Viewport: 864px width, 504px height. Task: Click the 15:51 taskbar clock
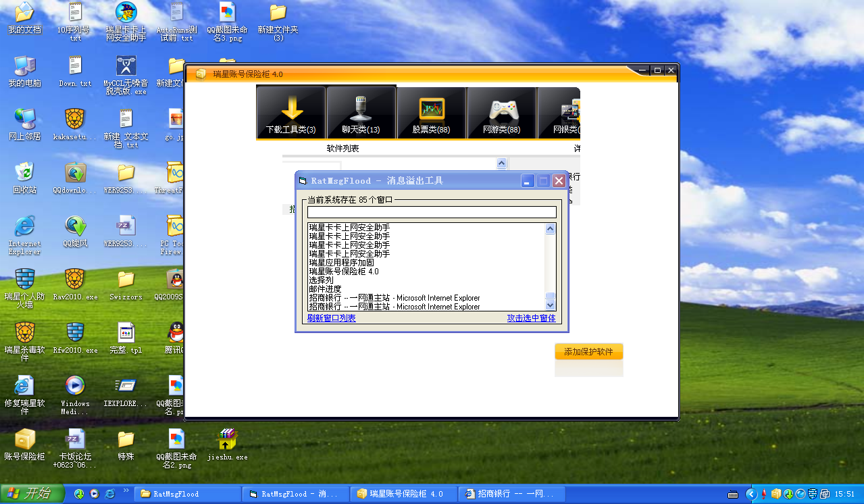846,494
